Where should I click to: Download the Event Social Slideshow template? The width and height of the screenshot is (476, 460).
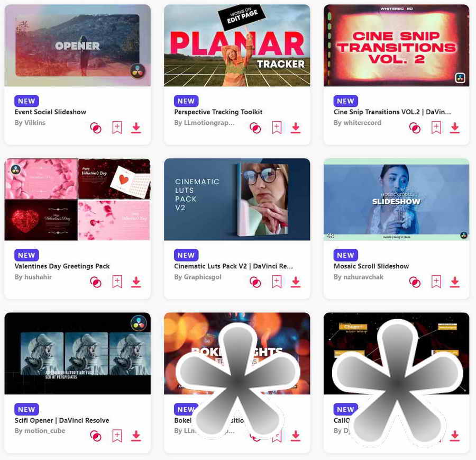click(136, 128)
